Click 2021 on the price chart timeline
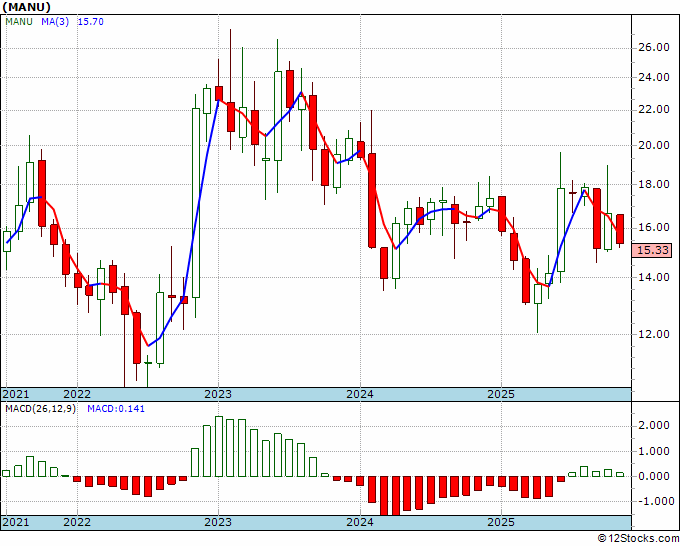The image size is (680, 546). coord(16,394)
